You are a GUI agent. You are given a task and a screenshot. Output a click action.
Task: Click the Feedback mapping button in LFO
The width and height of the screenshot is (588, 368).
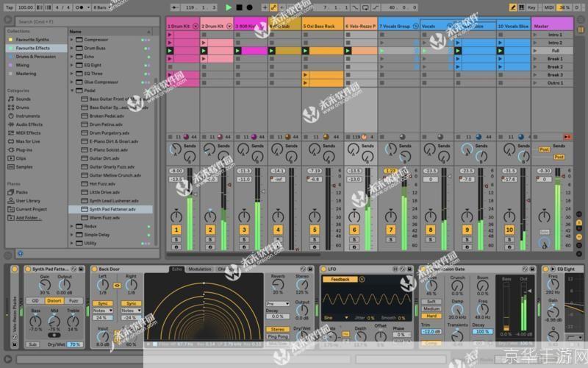tap(340, 280)
